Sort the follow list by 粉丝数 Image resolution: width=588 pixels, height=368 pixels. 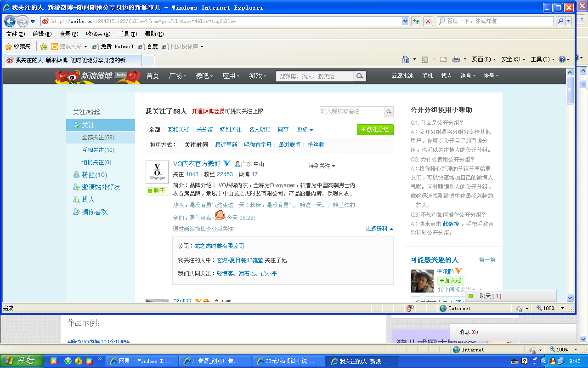[316, 144]
